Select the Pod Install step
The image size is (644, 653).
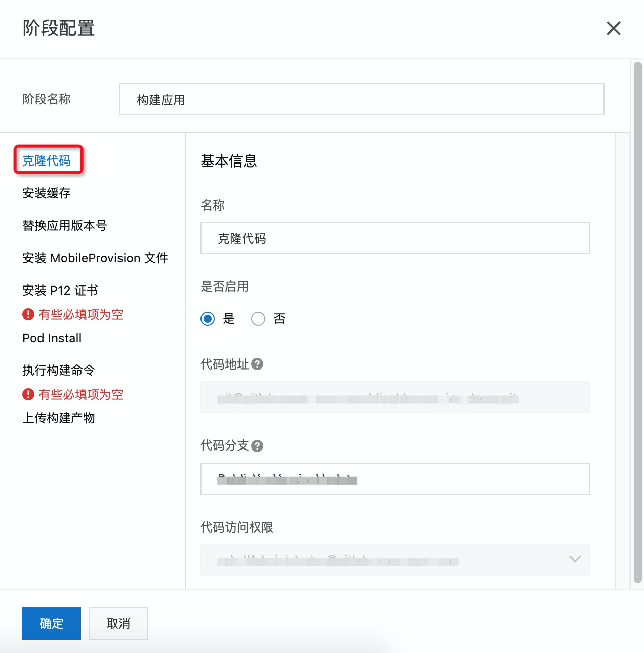click(52, 338)
